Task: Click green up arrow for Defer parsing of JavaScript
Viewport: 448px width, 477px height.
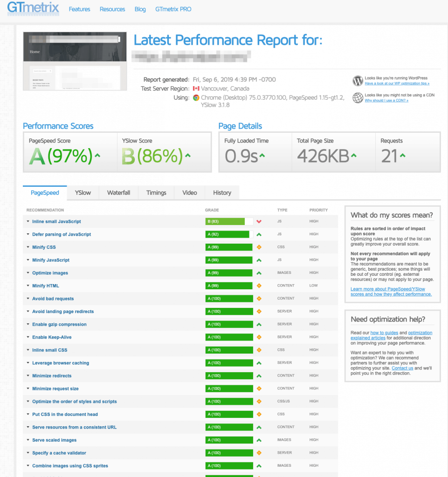Action: point(259,234)
